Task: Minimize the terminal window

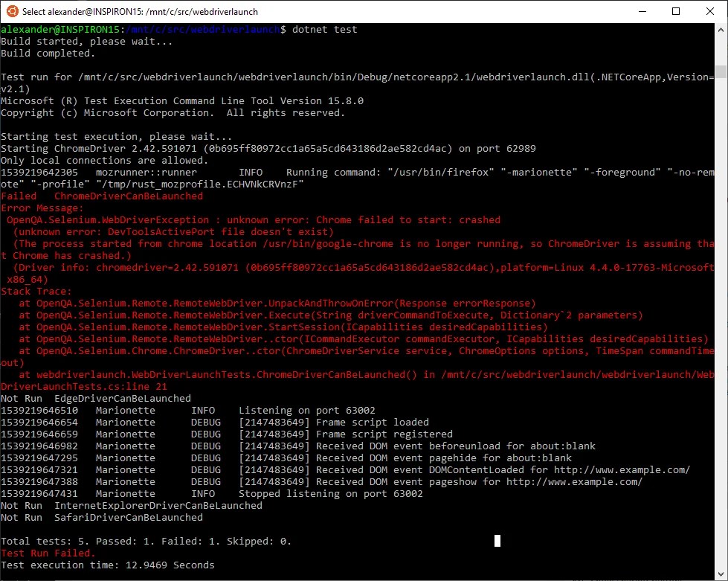Action: coord(642,11)
